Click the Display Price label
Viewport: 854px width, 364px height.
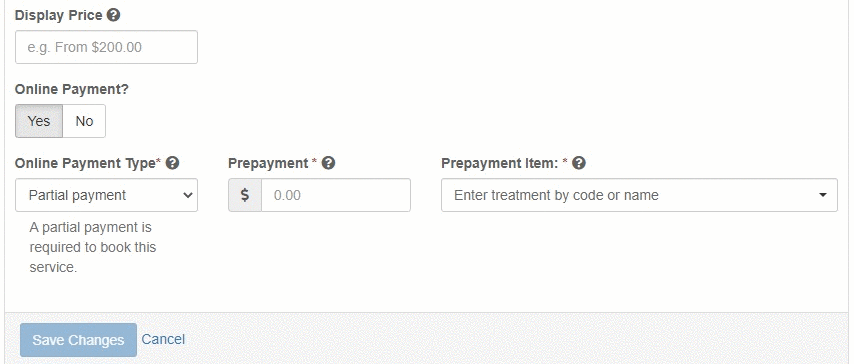tap(58, 15)
